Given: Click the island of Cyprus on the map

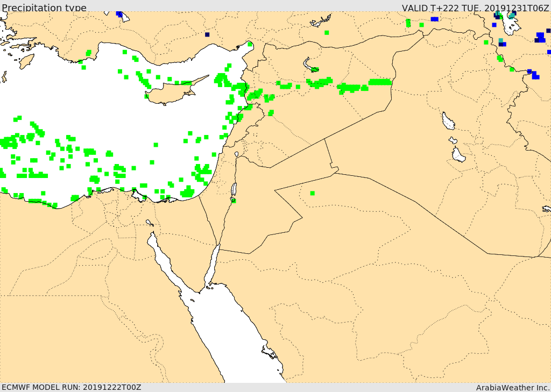Looking at the screenshot, I should click(x=172, y=92).
